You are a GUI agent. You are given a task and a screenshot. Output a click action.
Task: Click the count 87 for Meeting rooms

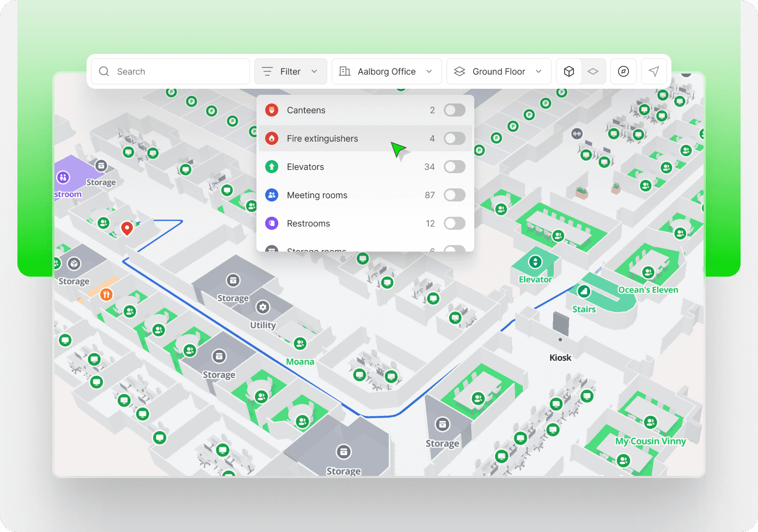click(x=430, y=195)
